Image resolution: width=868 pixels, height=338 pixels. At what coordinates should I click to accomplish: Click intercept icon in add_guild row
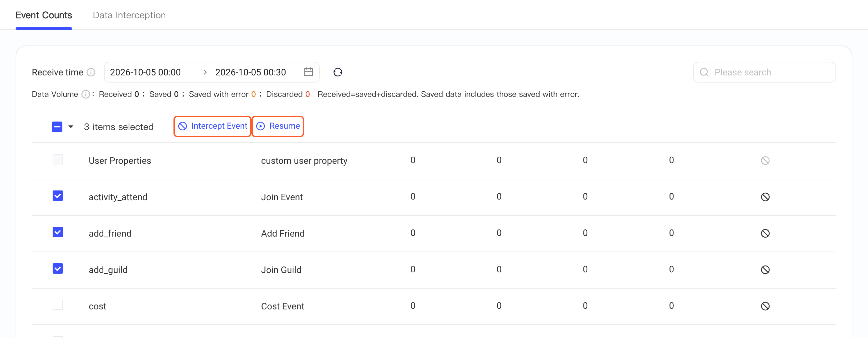765,270
